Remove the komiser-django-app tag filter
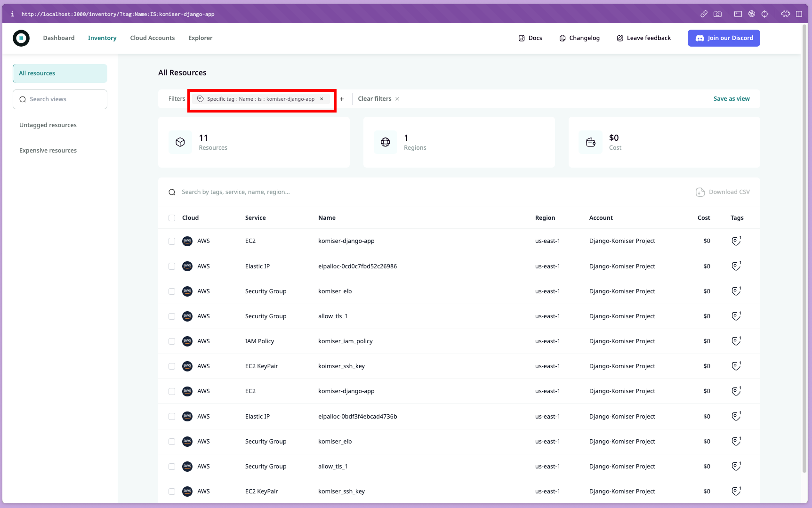The image size is (812, 508). tap(322, 99)
